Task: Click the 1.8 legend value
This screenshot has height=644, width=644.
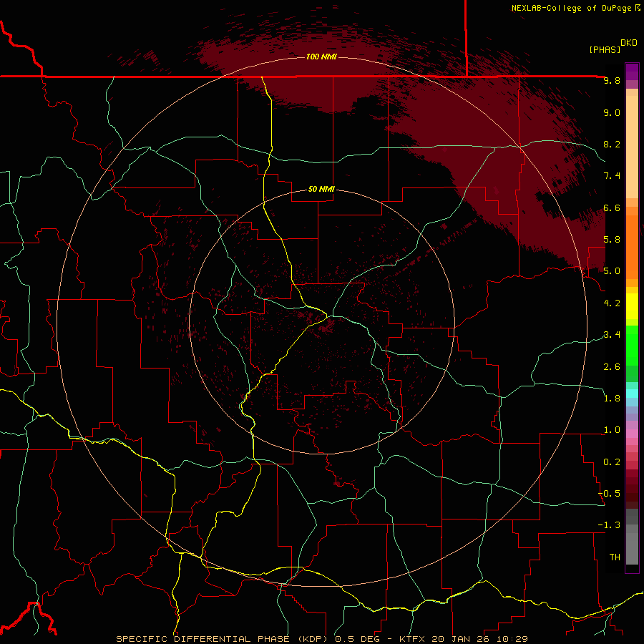Action: (612, 399)
